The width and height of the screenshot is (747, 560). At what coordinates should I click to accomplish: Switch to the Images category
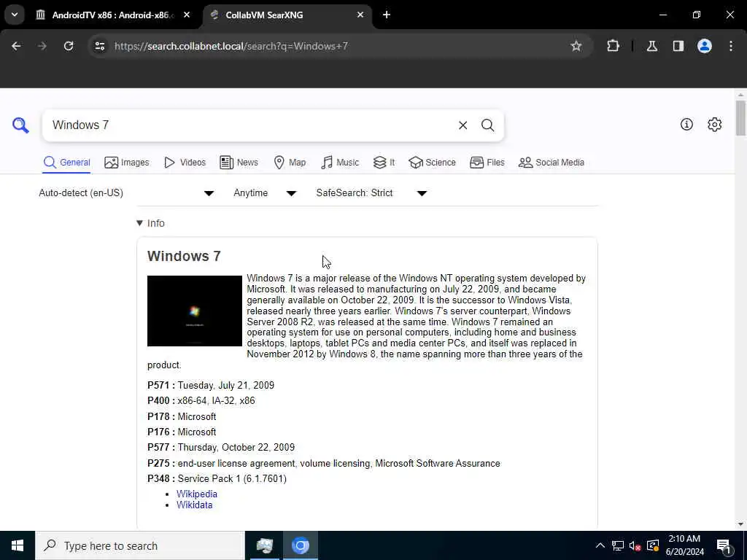[127, 163]
